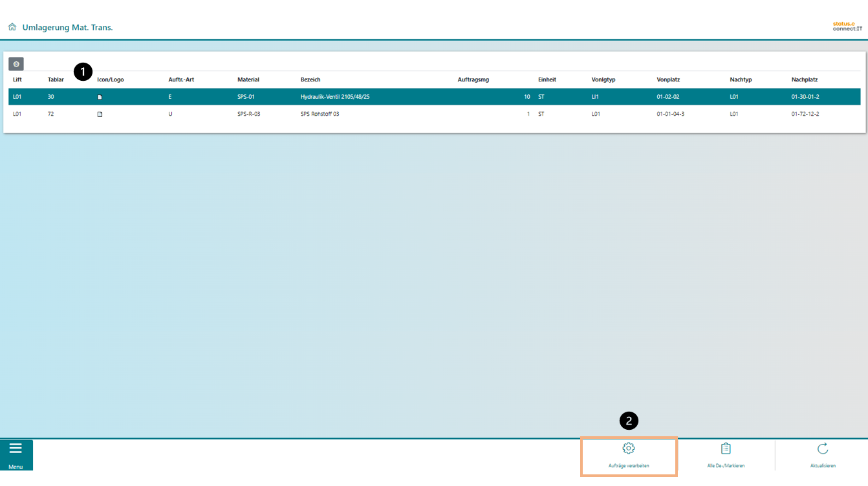Screen dimensions: 868x486
Task: Sort by the Lift column header
Action: (17, 79)
